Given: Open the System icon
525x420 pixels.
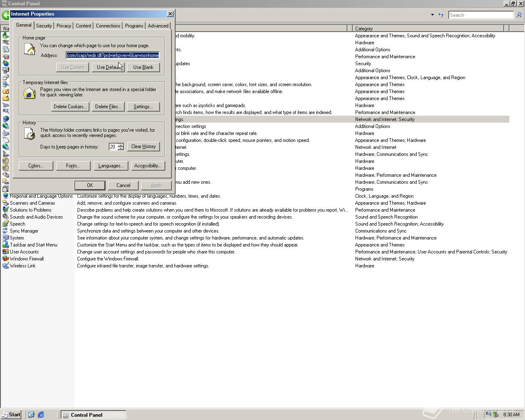Looking at the screenshot, I should click(x=5, y=238).
